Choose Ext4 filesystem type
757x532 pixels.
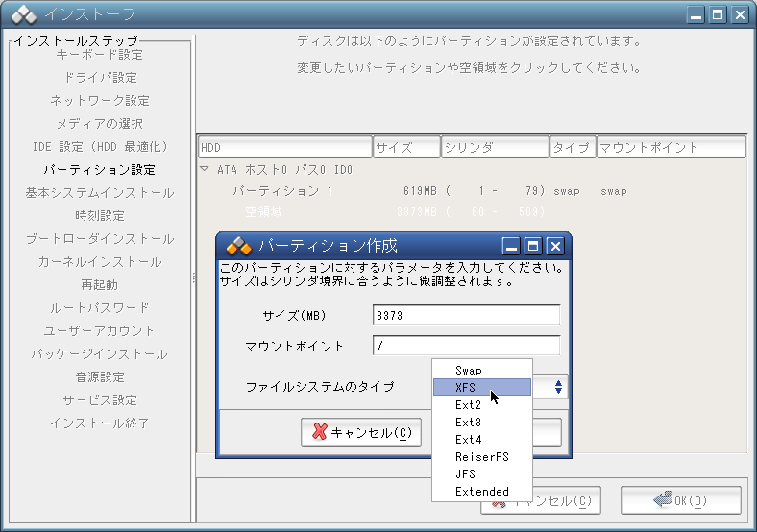click(x=480, y=439)
